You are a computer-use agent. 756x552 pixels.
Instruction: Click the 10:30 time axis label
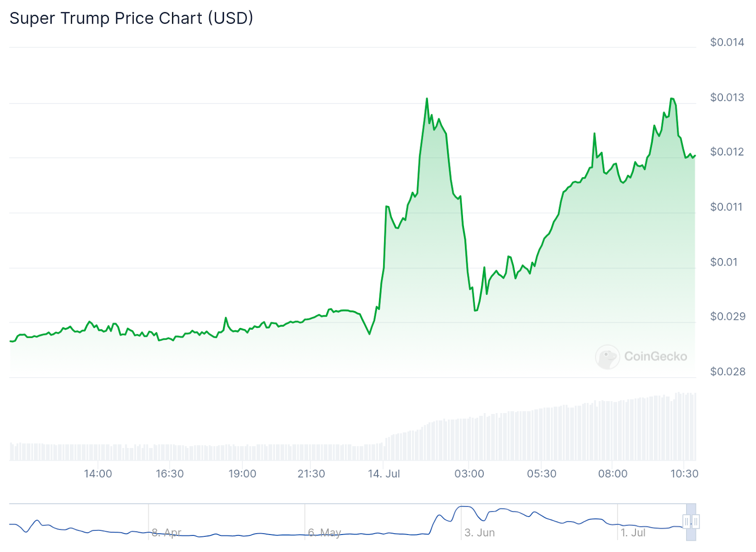point(684,474)
